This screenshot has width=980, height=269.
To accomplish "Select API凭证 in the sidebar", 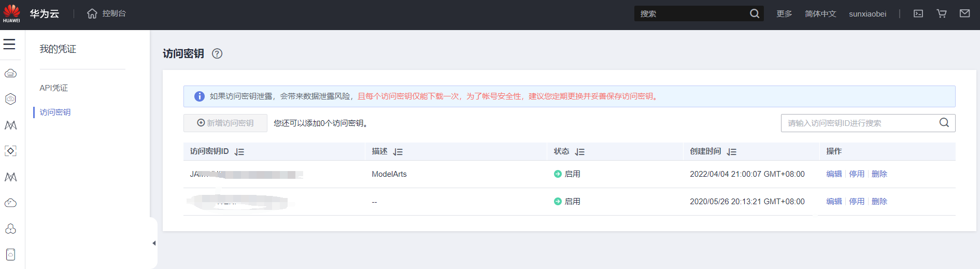I will [x=54, y=88].
